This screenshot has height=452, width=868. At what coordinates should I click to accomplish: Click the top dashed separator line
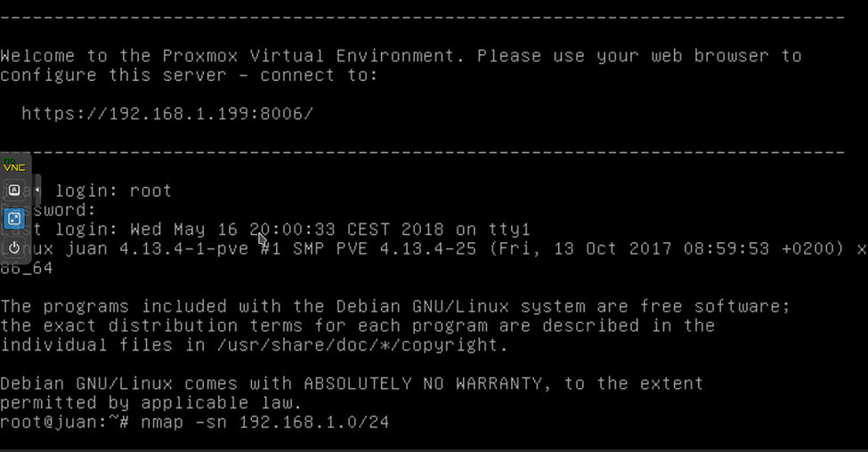(x=422, y=18)
